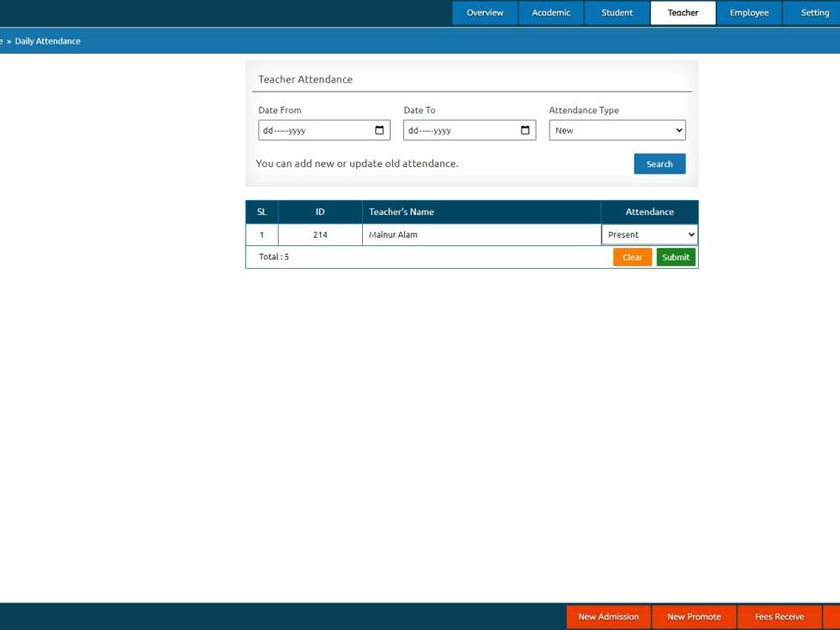Viewport: 840px width, 630px height.
Task: Click the dropdown arrow beside Present
Action: [x=690, y=234]
